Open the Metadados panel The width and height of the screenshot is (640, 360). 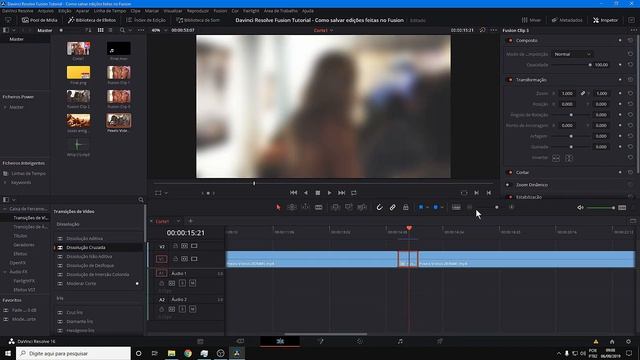tap(567, 20)
